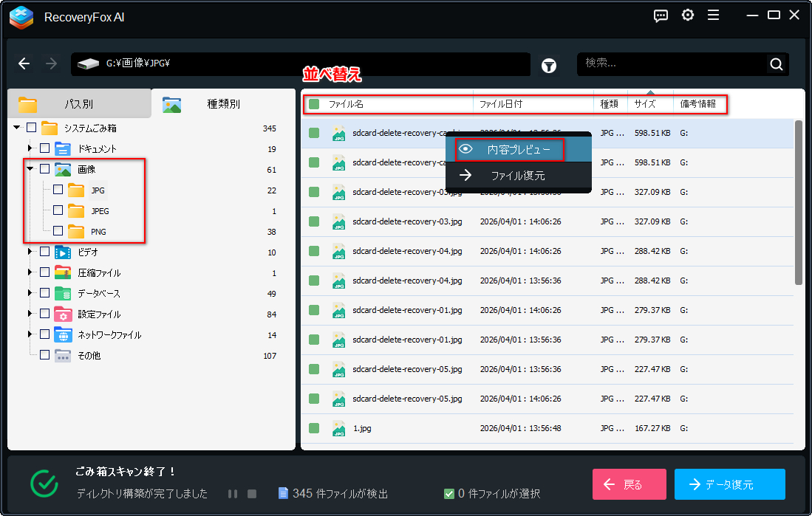Screen dimensions: 812x516
Task: Expand the ドキュメント tree node
Action: click(x=30, y=148)
